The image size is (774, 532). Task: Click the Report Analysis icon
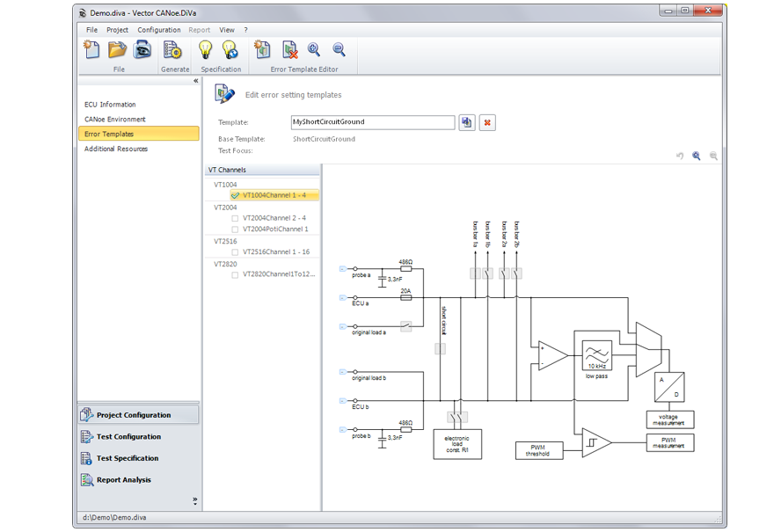[x=87, y=480]
